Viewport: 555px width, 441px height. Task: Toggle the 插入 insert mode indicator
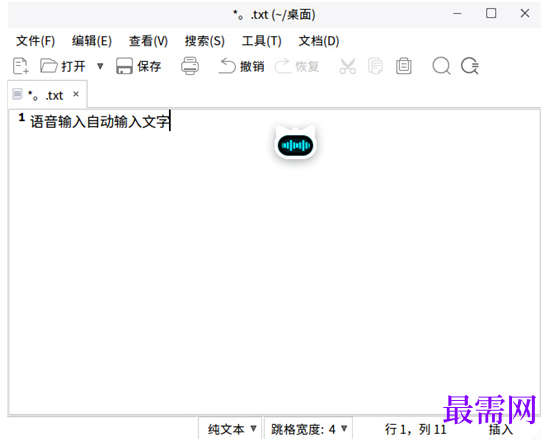click(500, 430)
